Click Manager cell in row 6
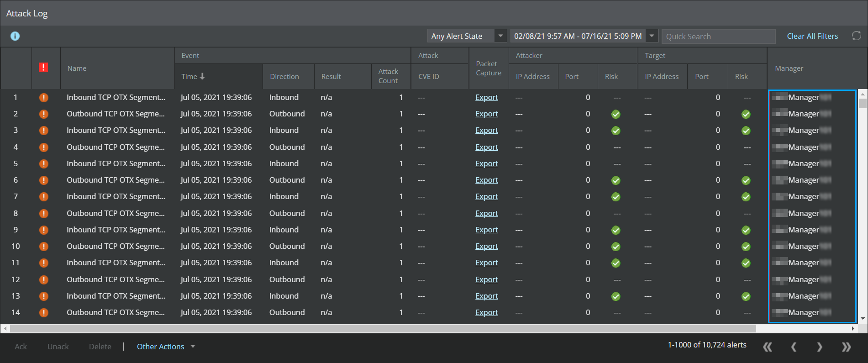This screenshot has width=868, height=363. [x=812, y=180]
